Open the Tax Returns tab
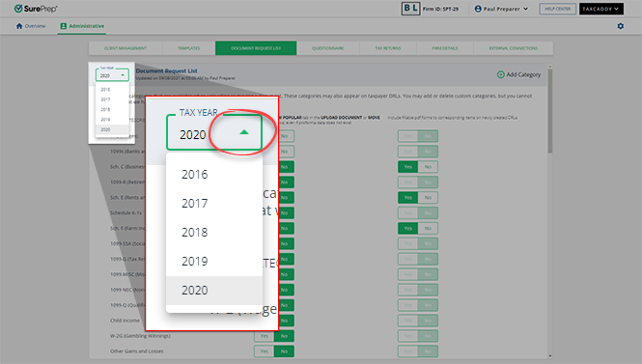Viewport: 642px width, 364px height. pyautogui.click(x=388, y=48)
